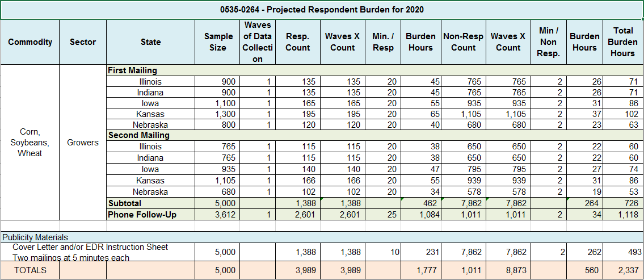This screenshot has height=280, width=644.
Task: Click the 'Subtotal' row label
Action: coord(150,203)
